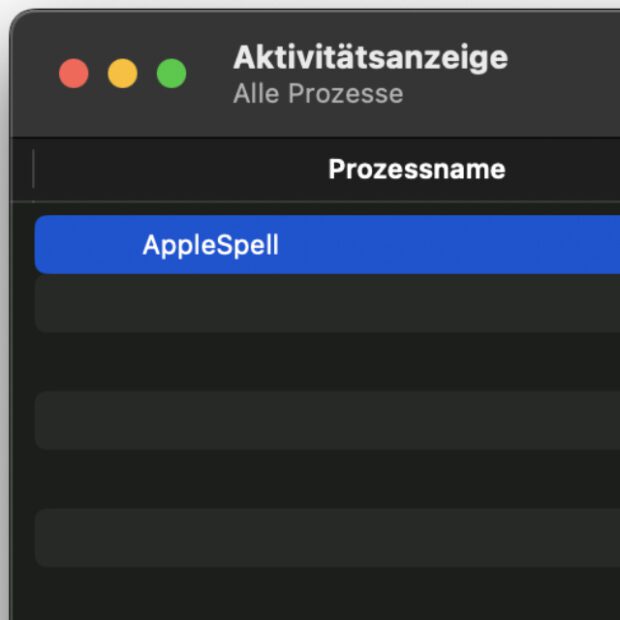Select the AppleSpell process row
The image size is (620, 620).
400,245
